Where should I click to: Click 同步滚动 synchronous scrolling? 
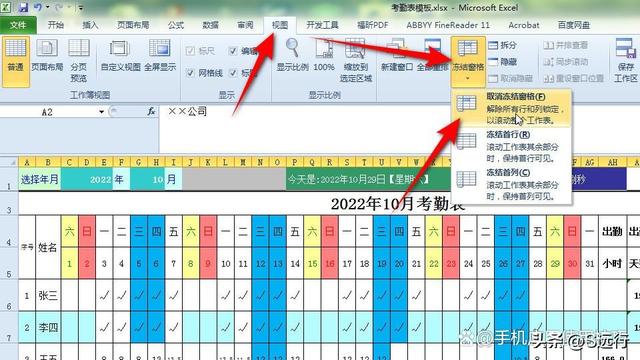click(565, 62)
